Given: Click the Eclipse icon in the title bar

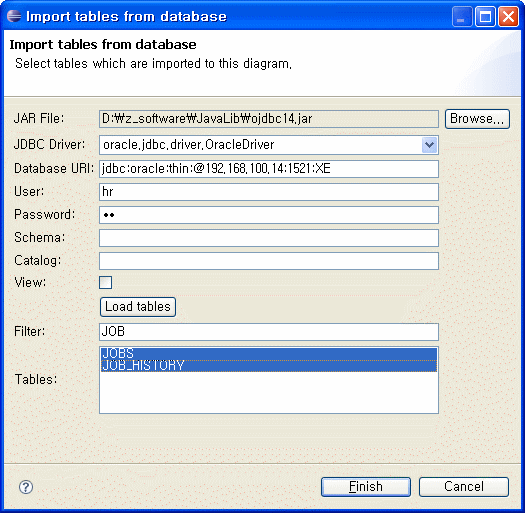Looking at the screenshot, I should point(14,16).
